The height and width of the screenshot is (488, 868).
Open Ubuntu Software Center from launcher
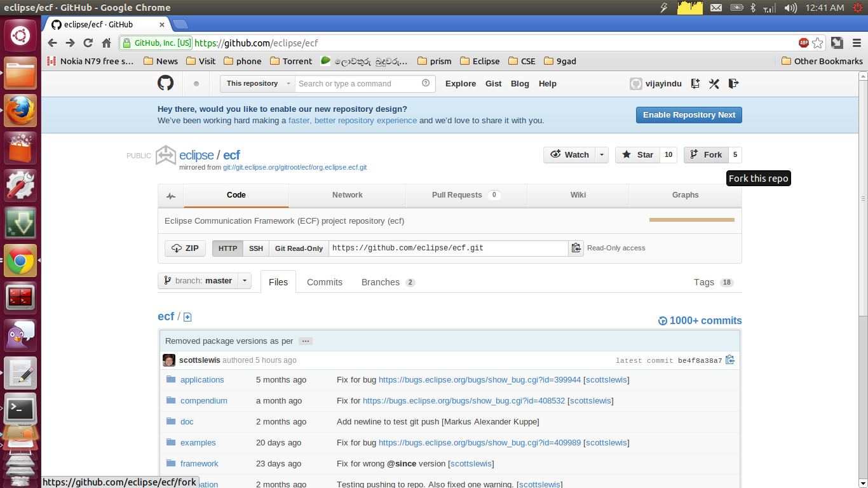point(20,148)
